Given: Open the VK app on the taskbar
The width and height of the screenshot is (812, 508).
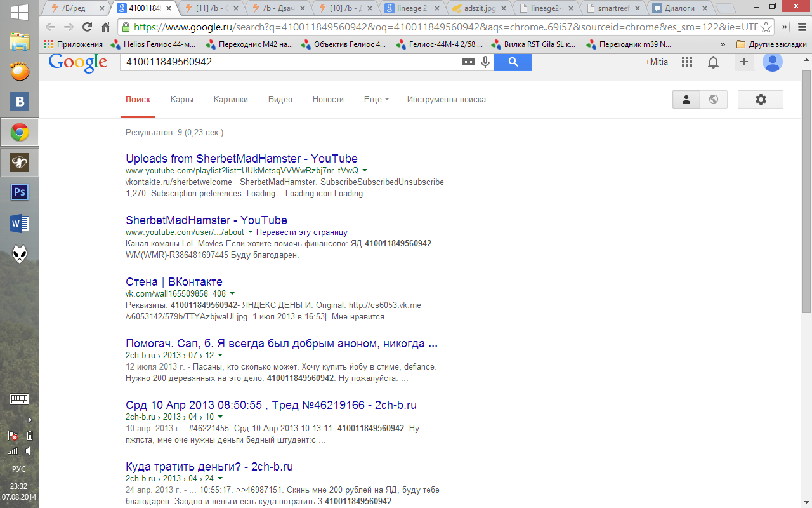Looking at the screenshot, I should (20, 102).
